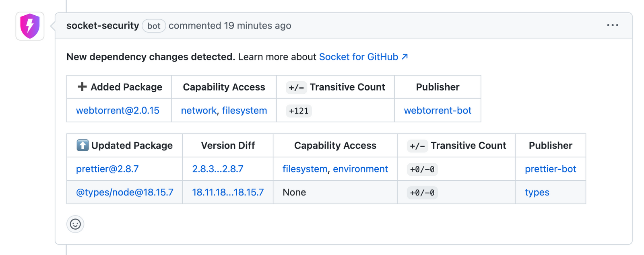Add an emoji reaction to comment
The image size is (644, 255).
click(x=75, y=224)
